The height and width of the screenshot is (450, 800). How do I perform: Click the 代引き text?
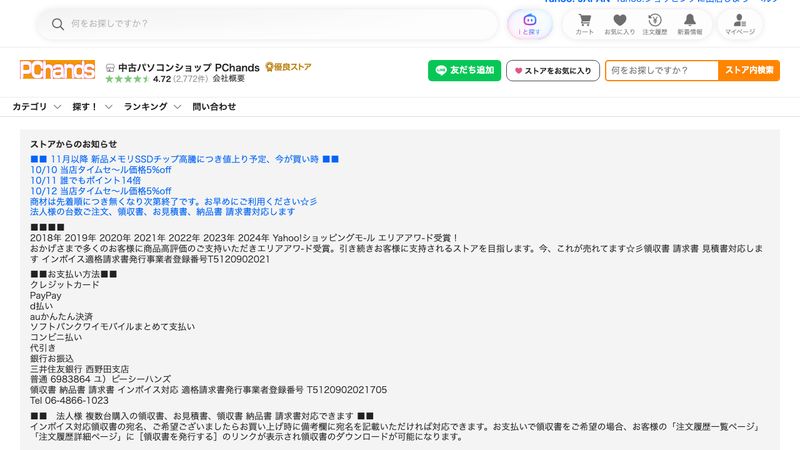click(43, 348)
